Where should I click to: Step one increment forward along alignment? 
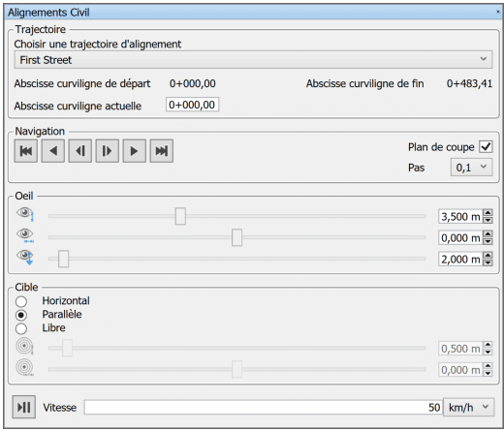point(108,151)
